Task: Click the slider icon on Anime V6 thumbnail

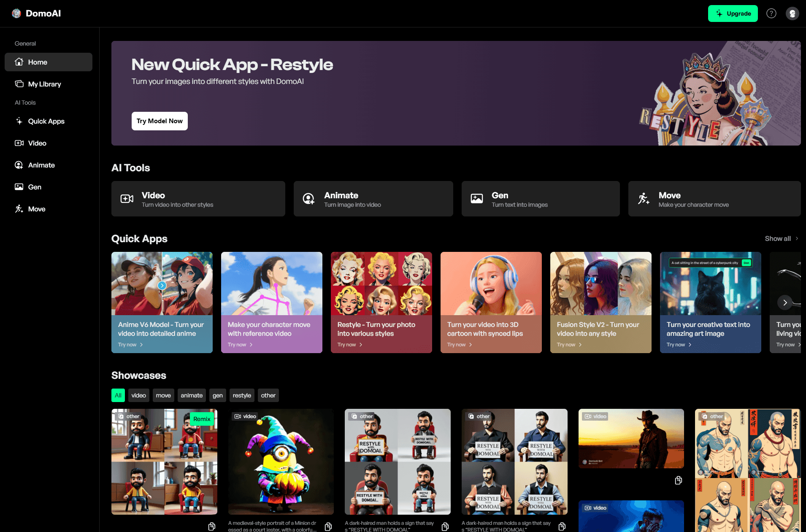Action: (162, 286)
